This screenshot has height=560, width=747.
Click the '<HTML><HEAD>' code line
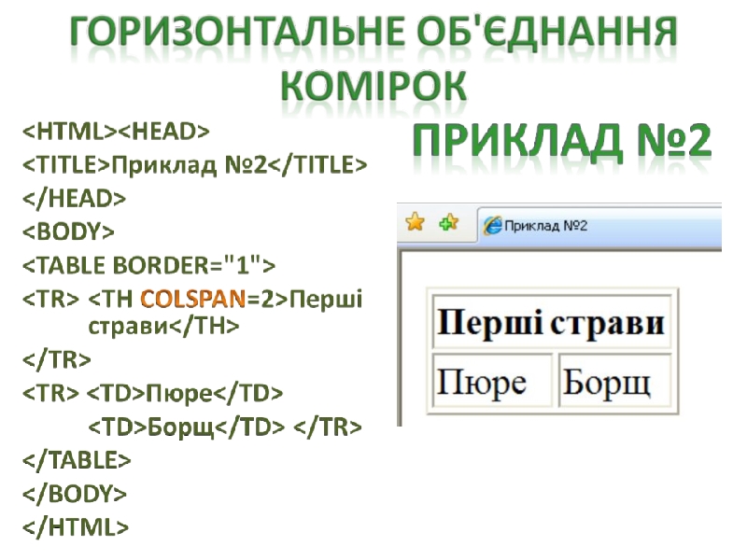[x=116, y=132]
